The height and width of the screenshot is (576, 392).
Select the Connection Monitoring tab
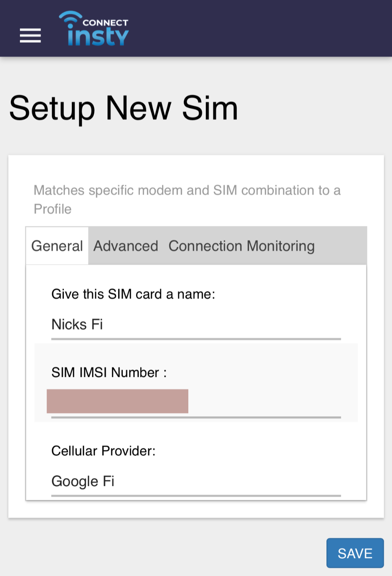[241, 246]
